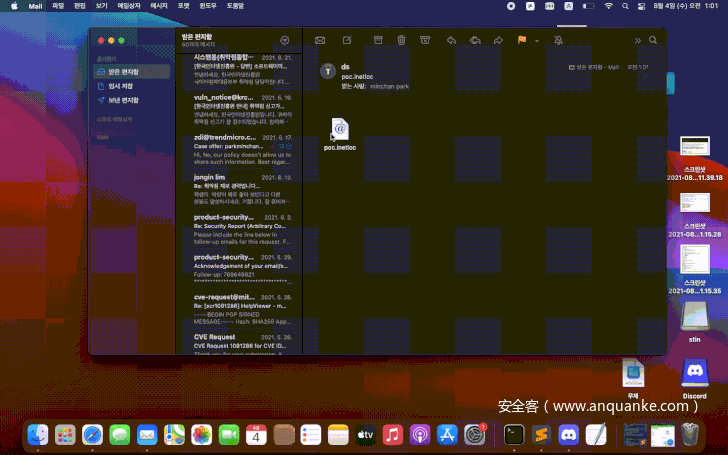
Task: Move message to junk mailbox
Action: click(x=425, y=40)
